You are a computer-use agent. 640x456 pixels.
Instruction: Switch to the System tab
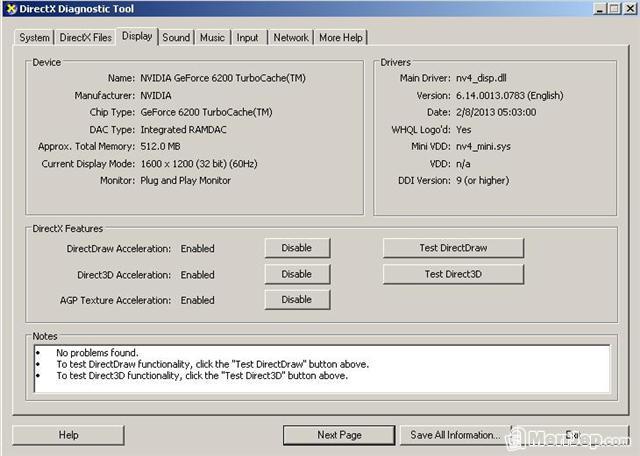[34, 38]
